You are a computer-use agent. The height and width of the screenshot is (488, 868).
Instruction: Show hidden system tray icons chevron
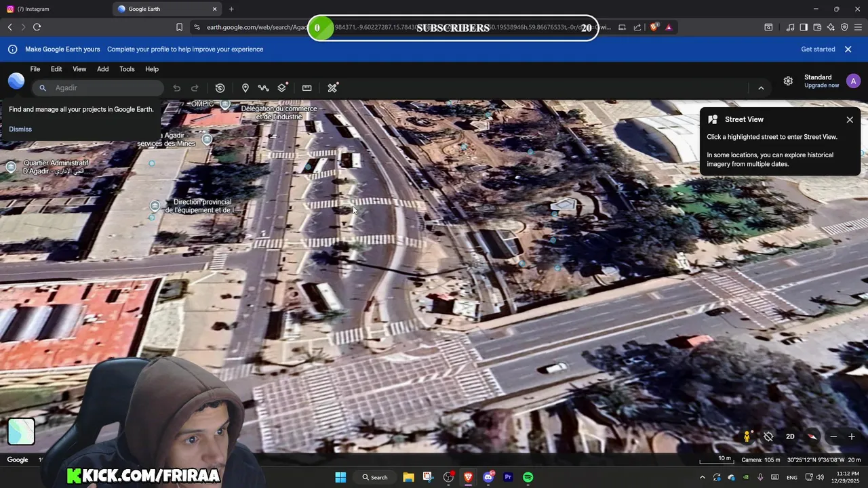coord(702,477)
